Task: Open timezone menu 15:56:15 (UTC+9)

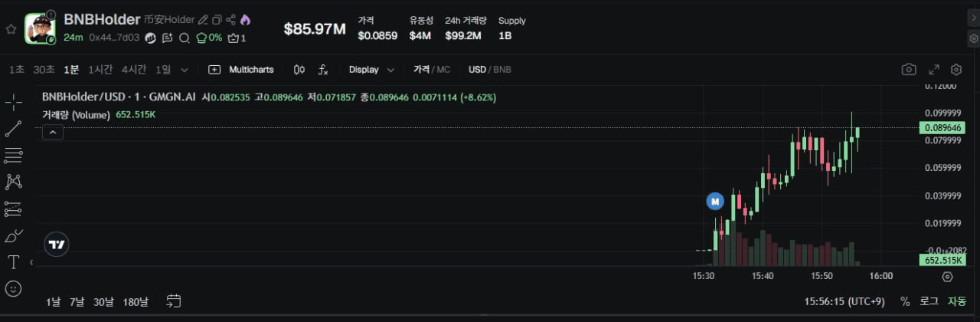Action: pos(845,301)
